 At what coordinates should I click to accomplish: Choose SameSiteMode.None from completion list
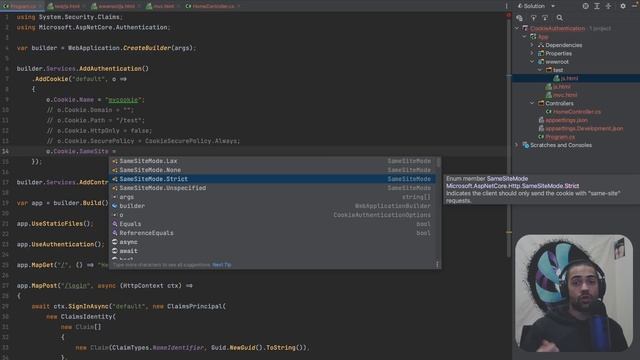coord(272,170)
